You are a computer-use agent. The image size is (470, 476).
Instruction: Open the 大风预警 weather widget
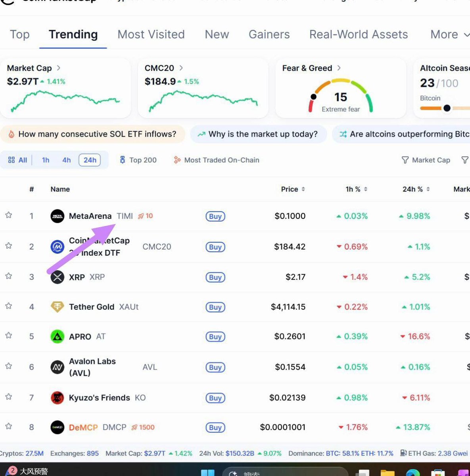(x=27, y=471)
